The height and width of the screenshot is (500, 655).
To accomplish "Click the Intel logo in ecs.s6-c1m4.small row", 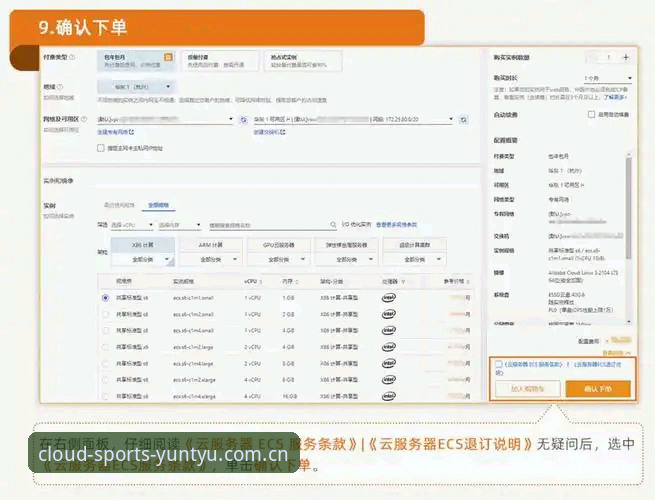I will tap(388, 330).
